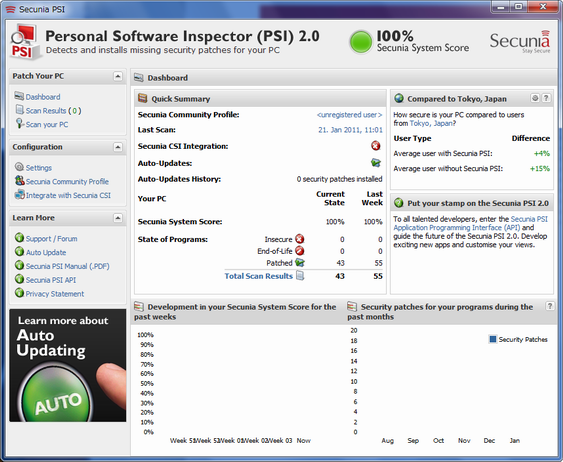
Task: Click the Secunia PSI Manual green icon
Action: 19,265
